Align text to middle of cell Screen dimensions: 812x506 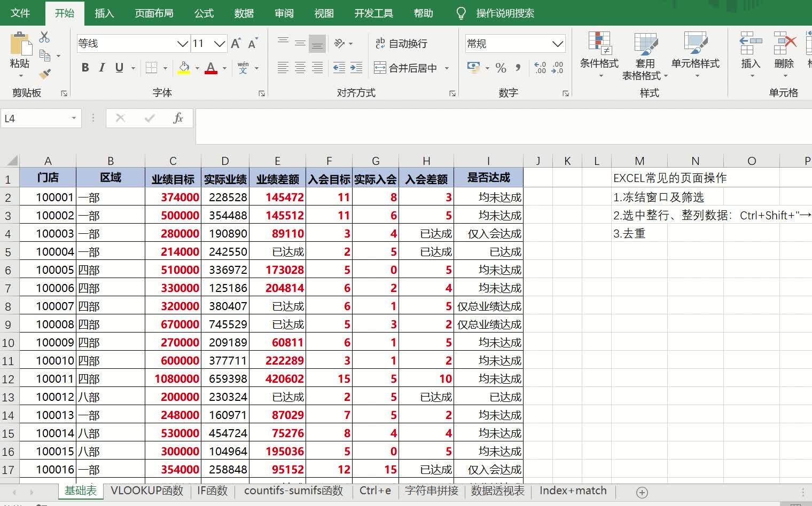pos(300,43)
